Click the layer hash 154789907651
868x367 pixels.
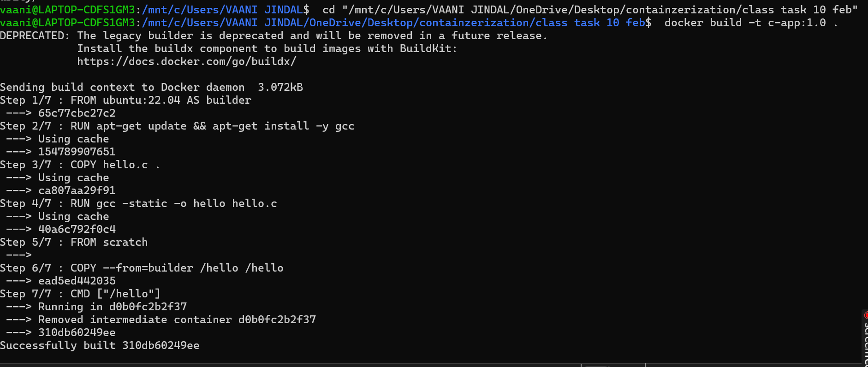coord(77,152)
